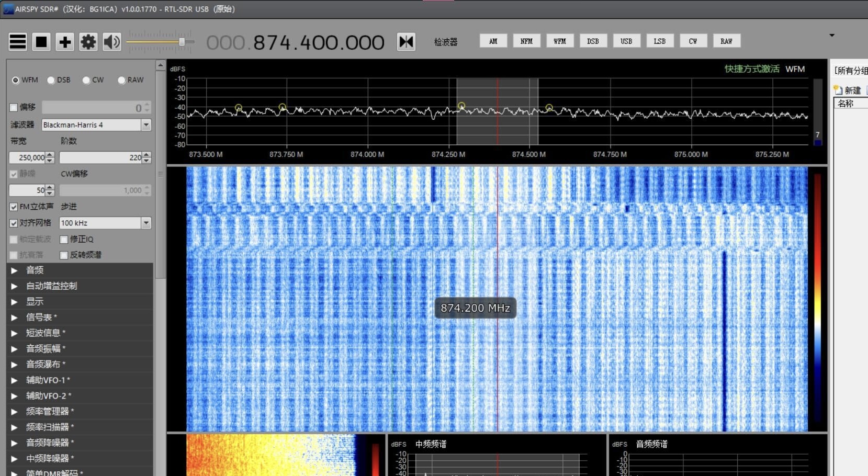
Task: Click the AM detector button
Action: 493,41
